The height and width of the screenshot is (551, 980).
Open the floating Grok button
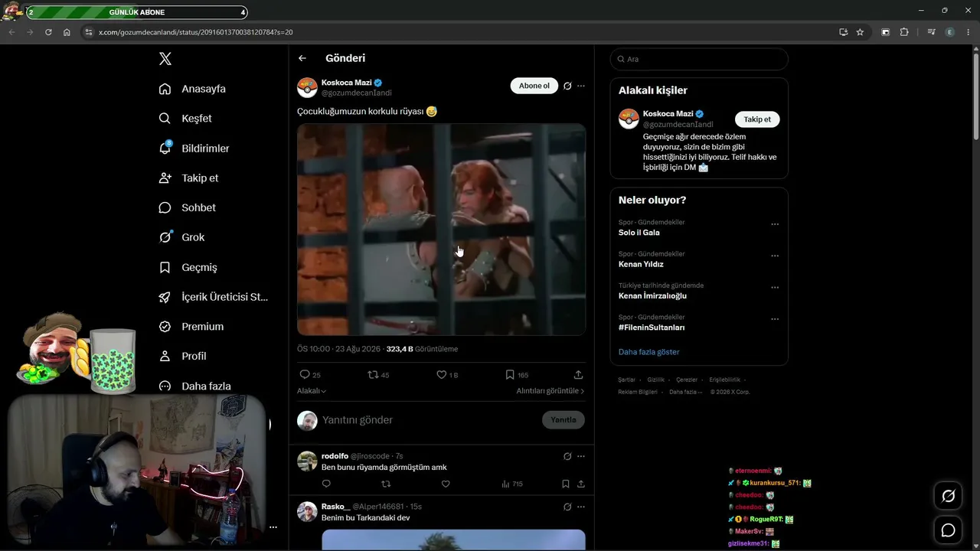pos(948,496)
